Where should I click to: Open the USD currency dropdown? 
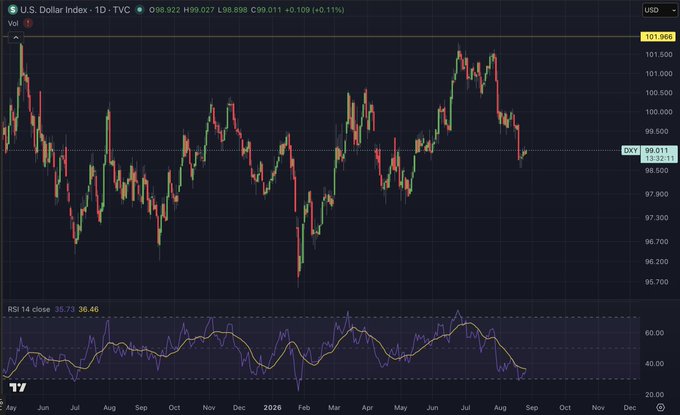click(660, 10)
